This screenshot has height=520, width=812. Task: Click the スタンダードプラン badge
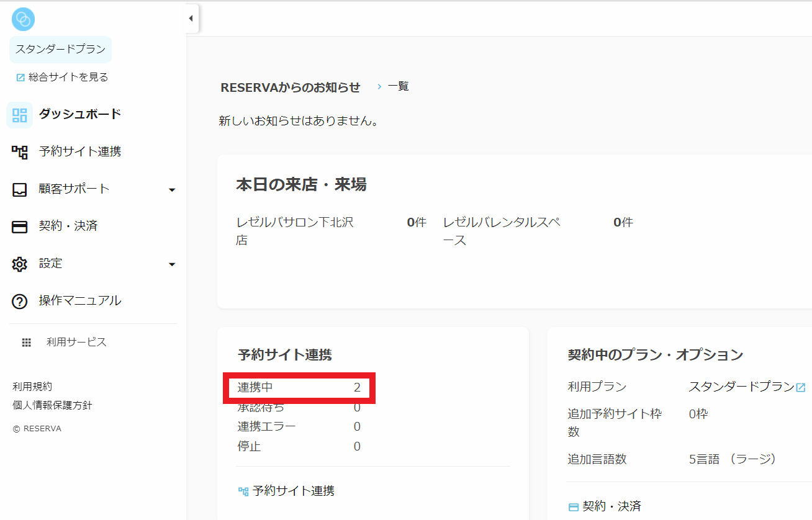click(x=60, y=49)
